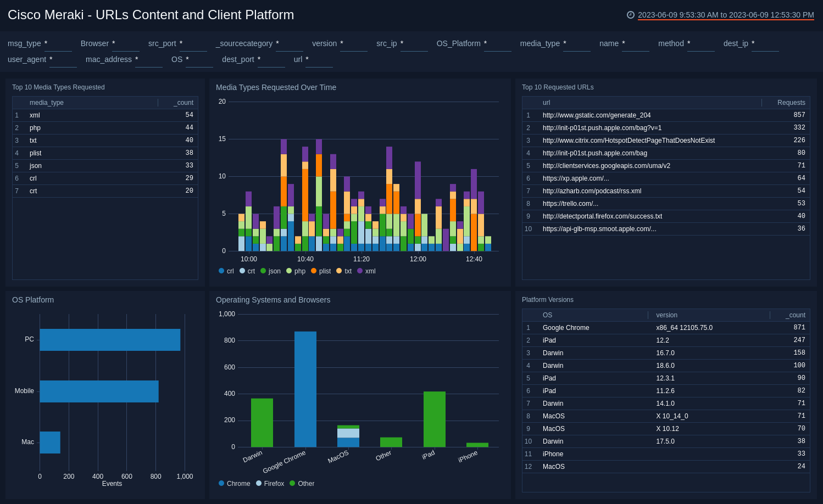823x504 pixels.
Task: Toggle the plist legend entry
Action: [x=321, y=271]
